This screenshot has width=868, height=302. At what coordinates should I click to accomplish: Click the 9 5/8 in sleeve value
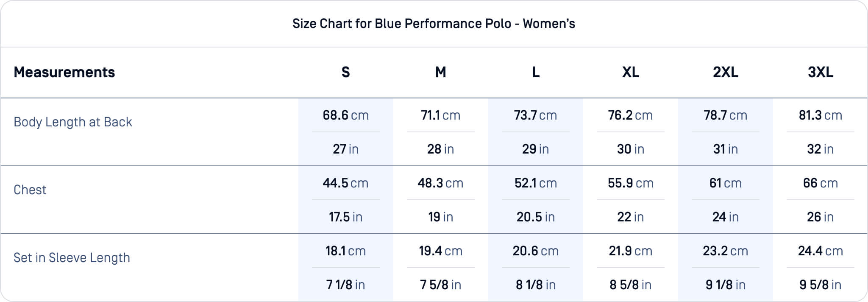click(820, 285)
